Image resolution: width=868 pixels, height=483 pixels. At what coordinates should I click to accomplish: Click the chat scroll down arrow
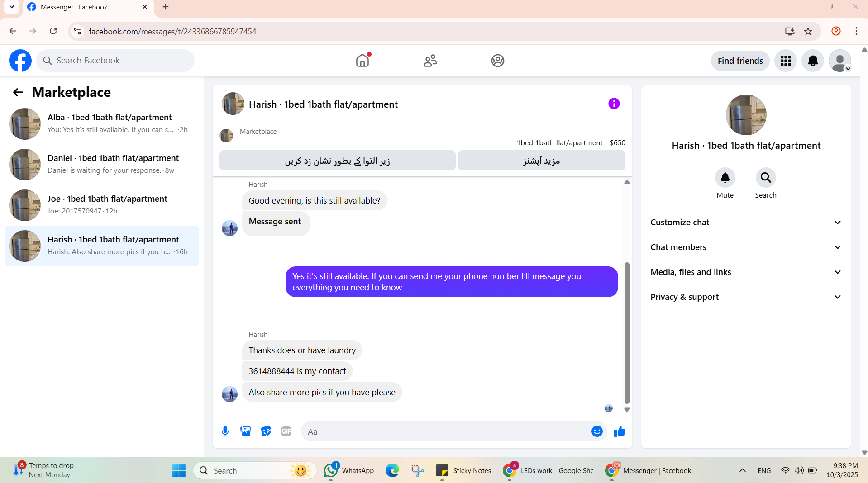[x=627, y=410]
